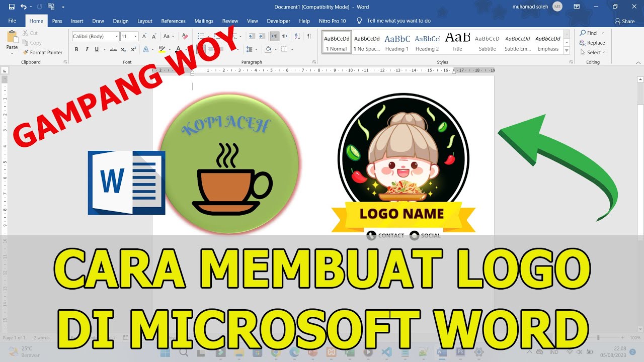Image resolution: width=644 pixels, height=362 pixels.
Task: Set right-to-left text direction
Action: pyautogui.click(x=285, y=36)
